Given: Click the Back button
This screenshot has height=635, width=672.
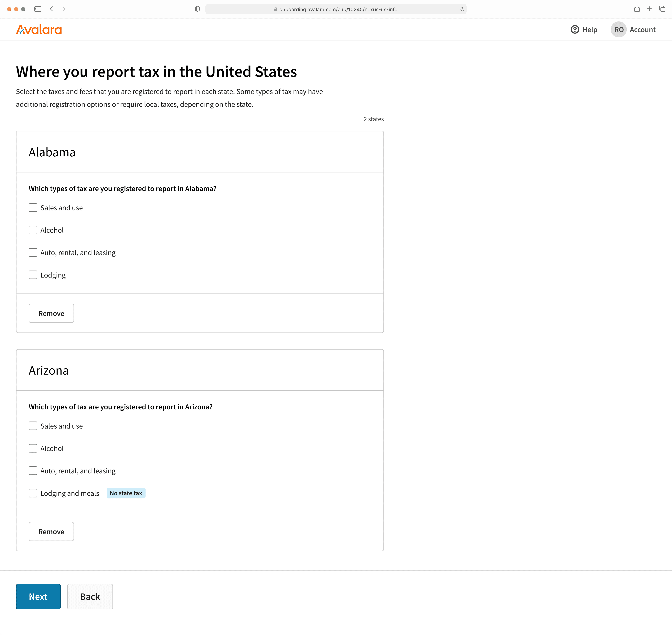Looking at the screenshot, I should click(90, 596).
